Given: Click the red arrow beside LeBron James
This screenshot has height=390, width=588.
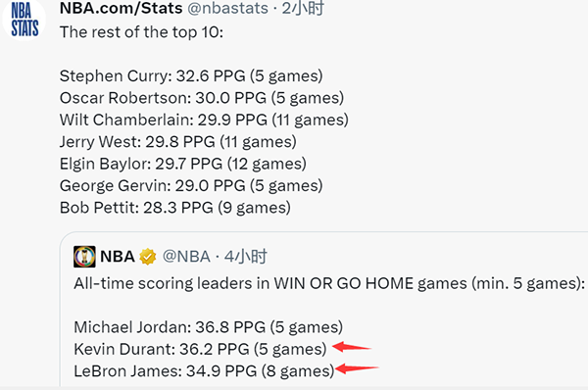Looking at the screenshot, I should tap(358, 368).
